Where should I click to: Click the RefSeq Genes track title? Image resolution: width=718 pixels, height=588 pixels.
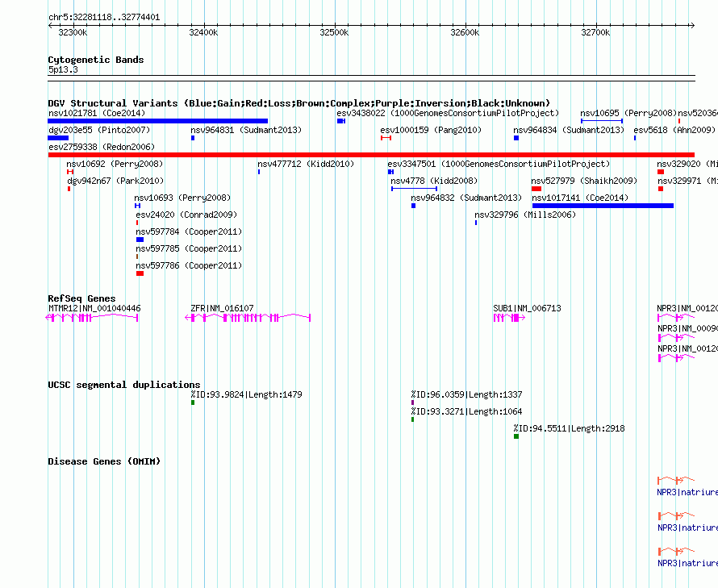click(82, 298)
